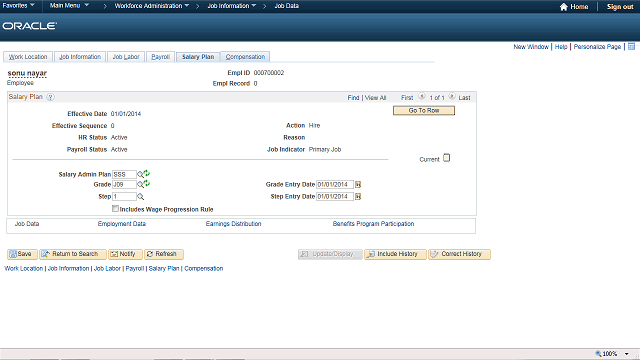Click bottom Job Labor footer link
Screen dimensions: 640x360
pyautogui.click(x=107, y=269)
